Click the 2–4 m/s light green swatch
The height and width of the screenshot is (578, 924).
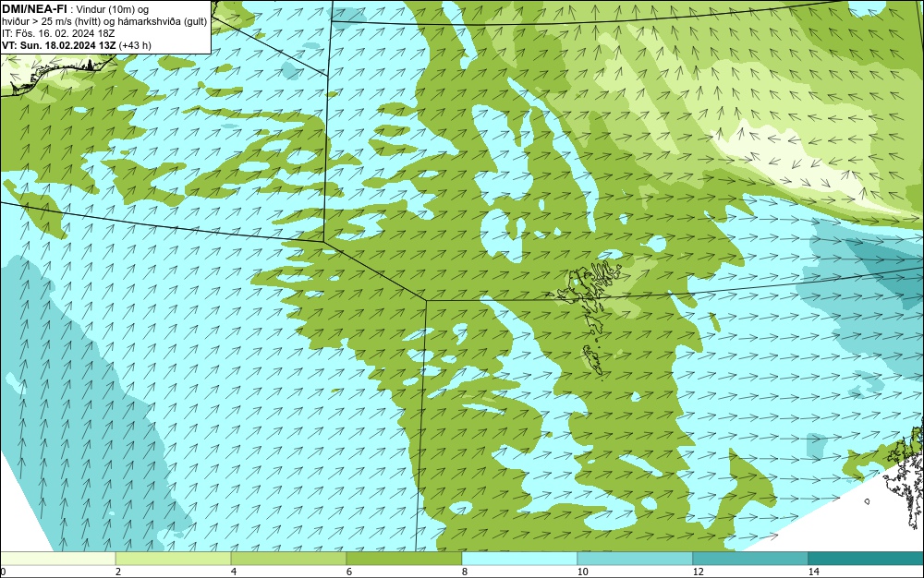pyautogui.click(x=174, y=559)
